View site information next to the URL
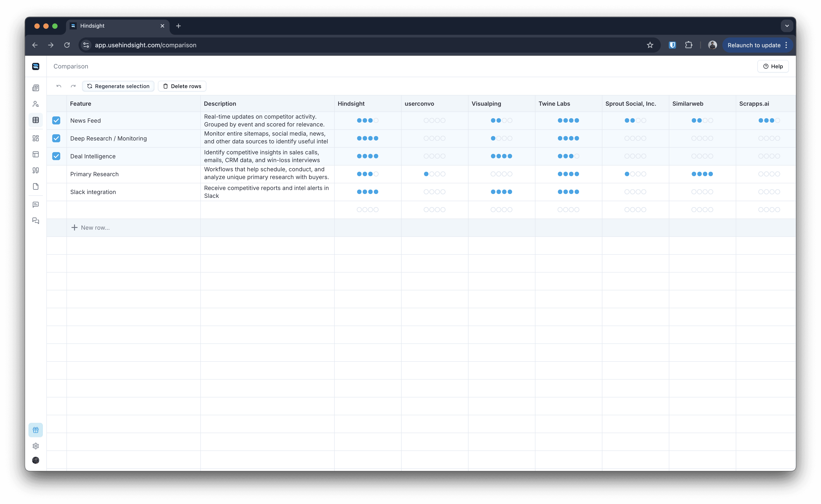821x504 pixels. (86, 45)
